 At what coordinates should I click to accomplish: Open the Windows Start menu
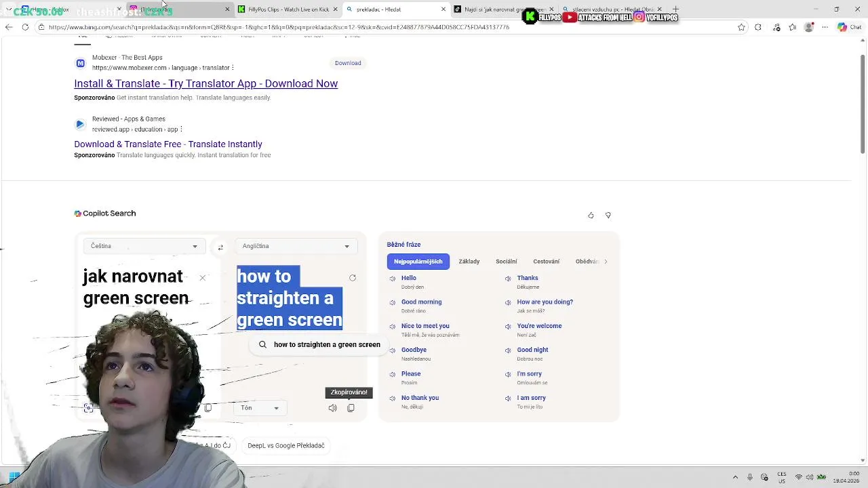14,477
